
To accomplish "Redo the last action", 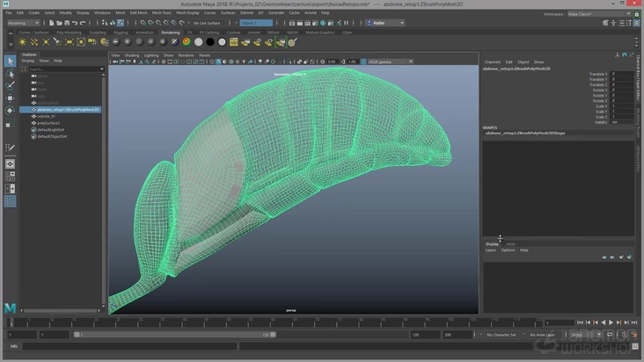I will (x=83, y=23).
